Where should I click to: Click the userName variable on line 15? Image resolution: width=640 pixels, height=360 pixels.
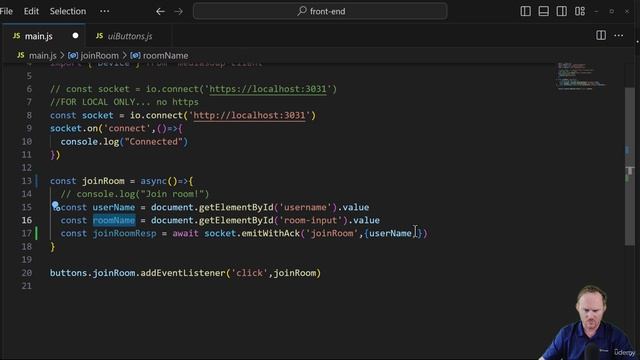(114, 207)
